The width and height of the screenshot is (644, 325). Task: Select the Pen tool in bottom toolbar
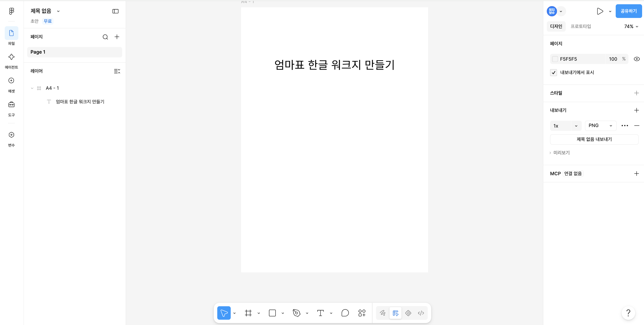click(296, 313)
